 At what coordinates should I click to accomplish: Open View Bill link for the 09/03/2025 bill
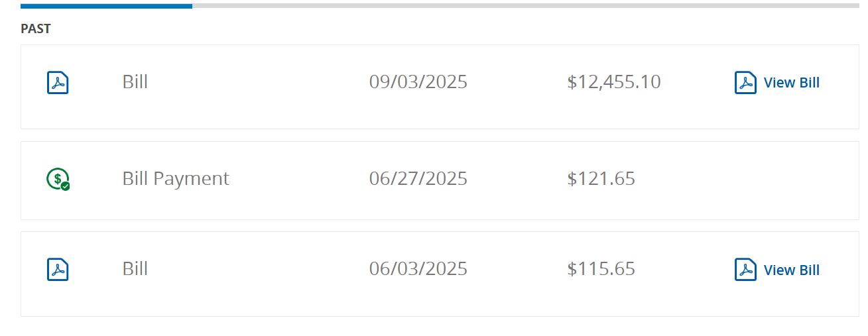pos(791,83)
